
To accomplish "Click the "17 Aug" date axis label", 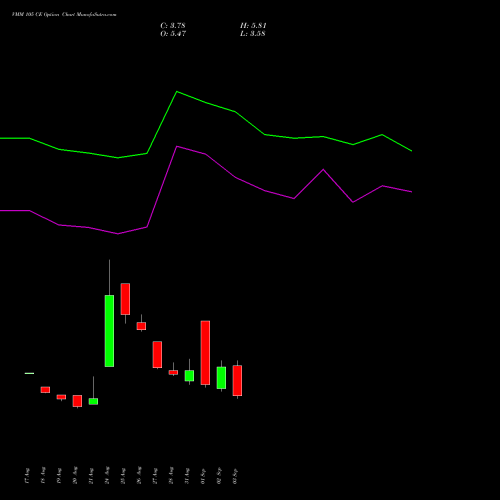I will [27, 476].
